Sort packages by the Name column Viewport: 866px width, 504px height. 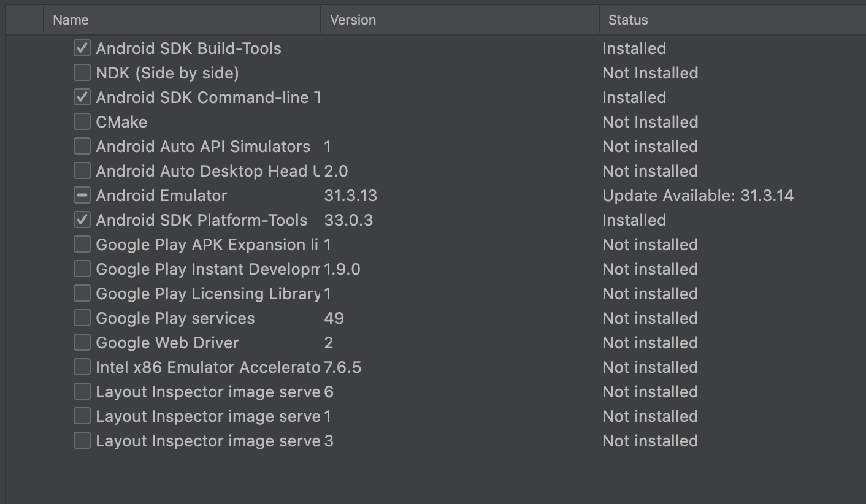pyautogui.click(x=70, y=20)
